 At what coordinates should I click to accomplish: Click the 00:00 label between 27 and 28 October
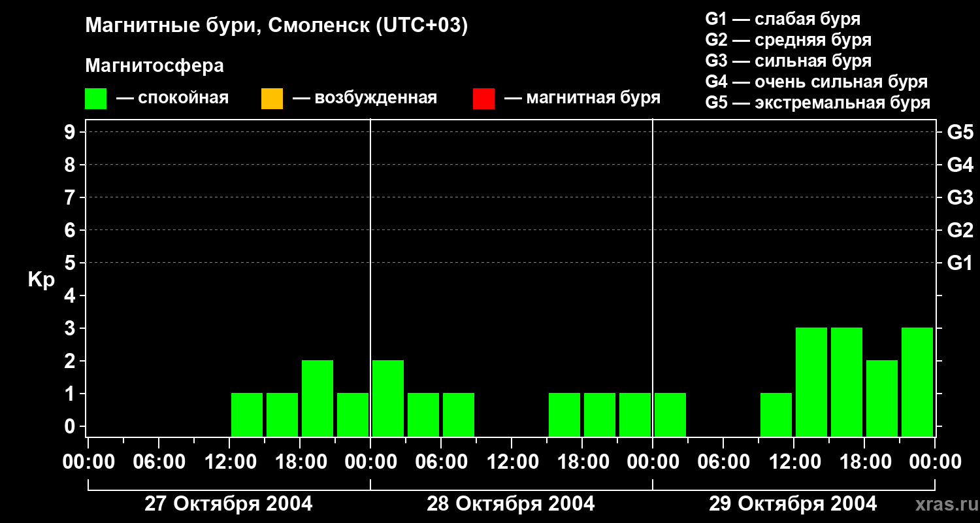click(x=370, y=462)
